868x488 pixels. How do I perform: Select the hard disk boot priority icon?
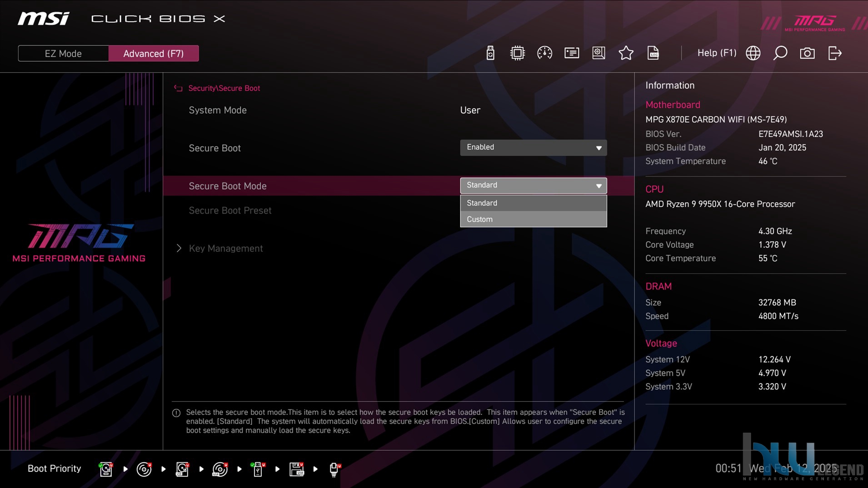(106, 469)
